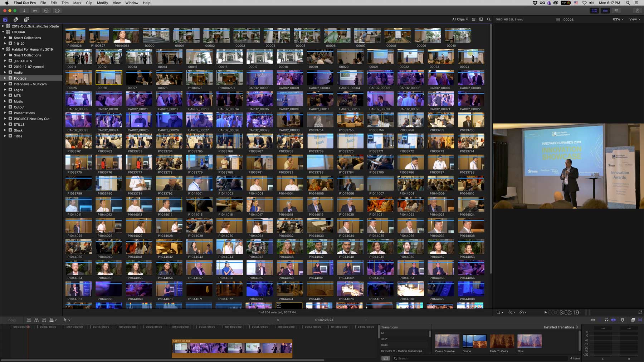This screenshot has width=644, height=362.
Task: Show the Titles and Generators sidebar
Action: pos(26,19)
